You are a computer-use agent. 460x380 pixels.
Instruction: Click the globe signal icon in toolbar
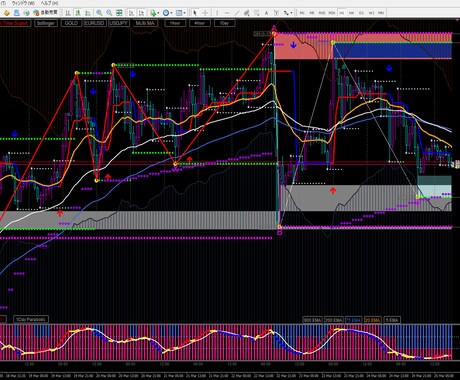click(26, 13)
